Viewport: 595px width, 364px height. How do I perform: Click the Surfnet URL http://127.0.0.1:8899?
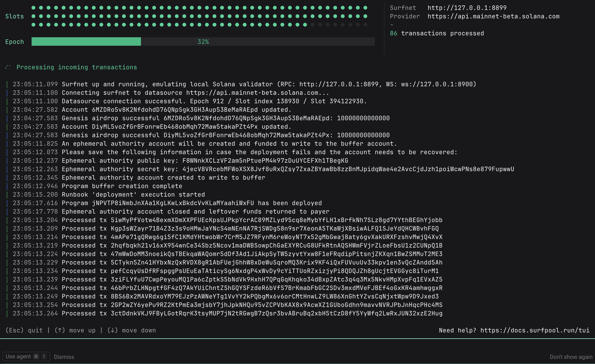point(467,8)
